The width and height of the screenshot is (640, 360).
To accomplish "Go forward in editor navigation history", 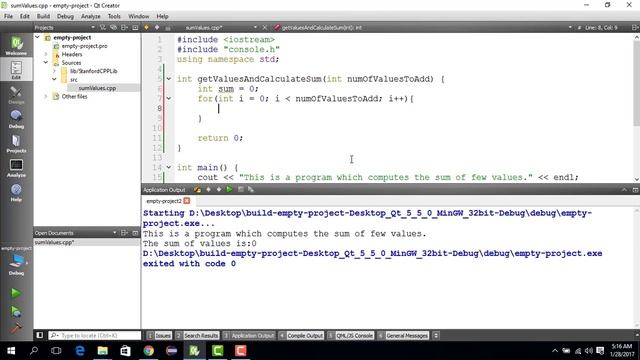I will pyautogui.click(x=157, y=27).
